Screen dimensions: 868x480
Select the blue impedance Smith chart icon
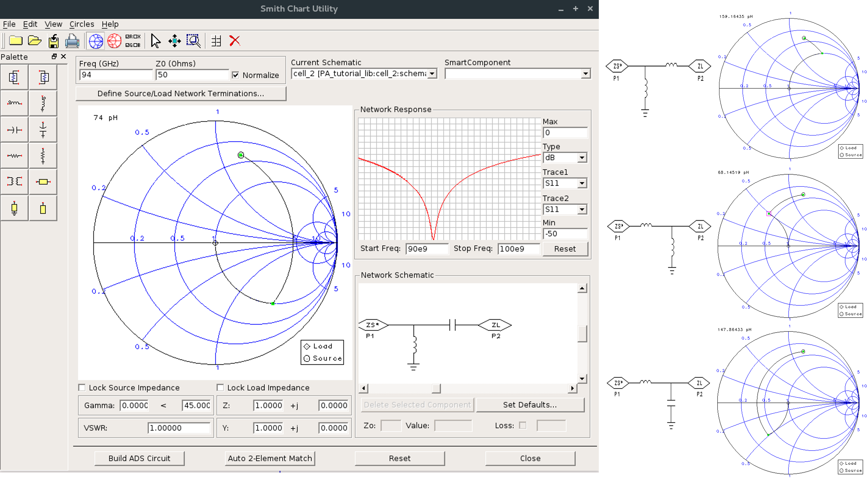click(x=96, y=41)
